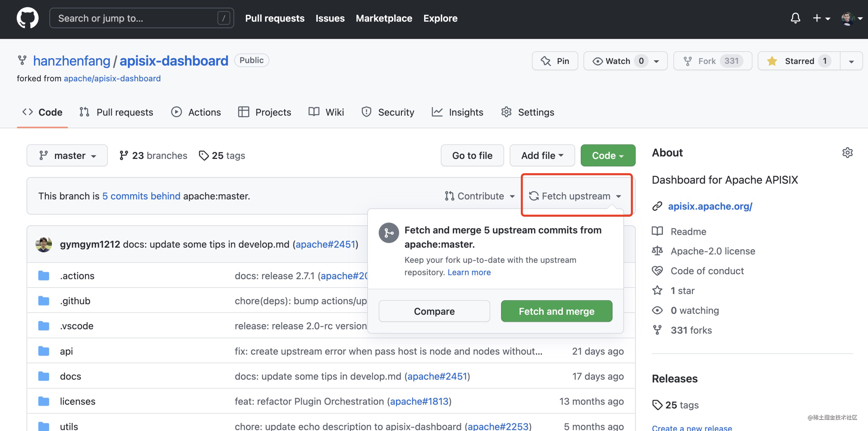The width and height of the screenshot is (868, 431).
Task: Click the About settings gear icon
Action: tap(847, 153)
